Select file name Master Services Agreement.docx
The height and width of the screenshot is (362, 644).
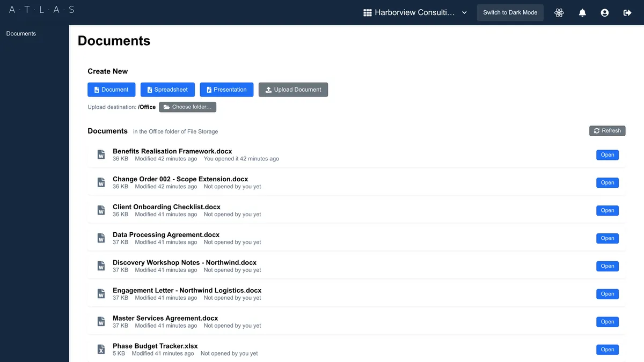coord(165,319)
